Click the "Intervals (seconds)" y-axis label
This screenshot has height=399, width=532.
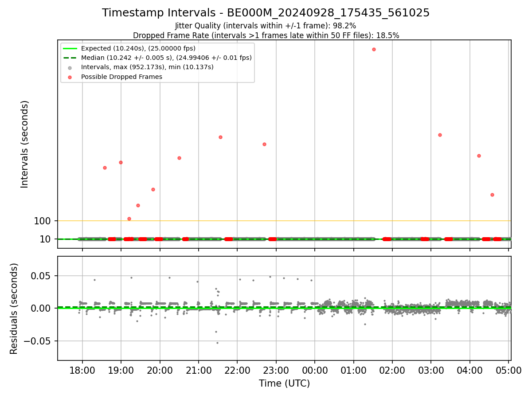(x=25, y=144)
